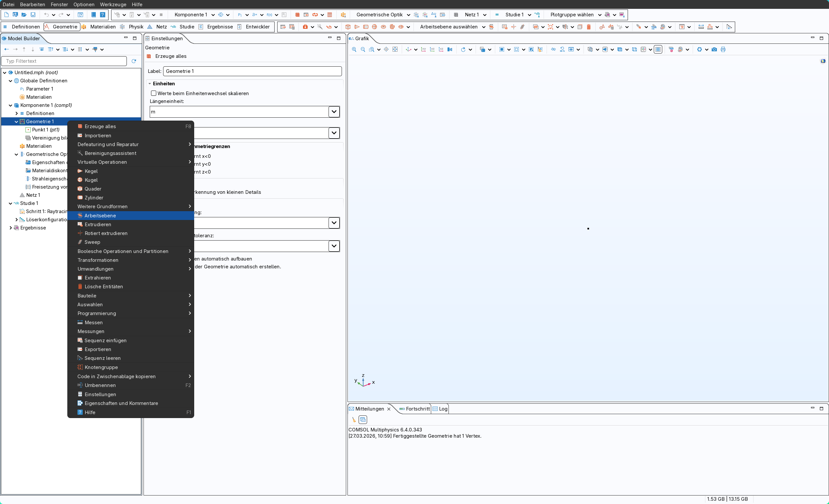
Task: Open the Werkzeuge menu in menu bar
Action: tap(113, 4)
